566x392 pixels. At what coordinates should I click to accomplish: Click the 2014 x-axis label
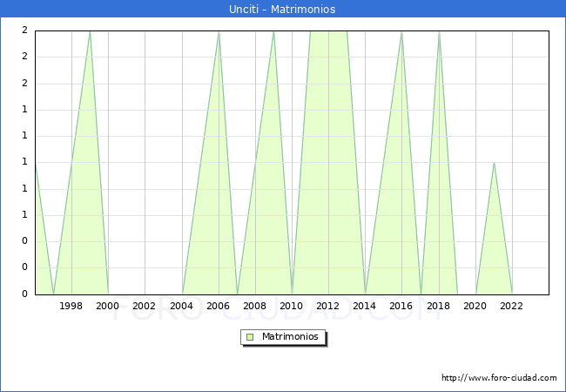pyautogui.click(x=364, y=306)
